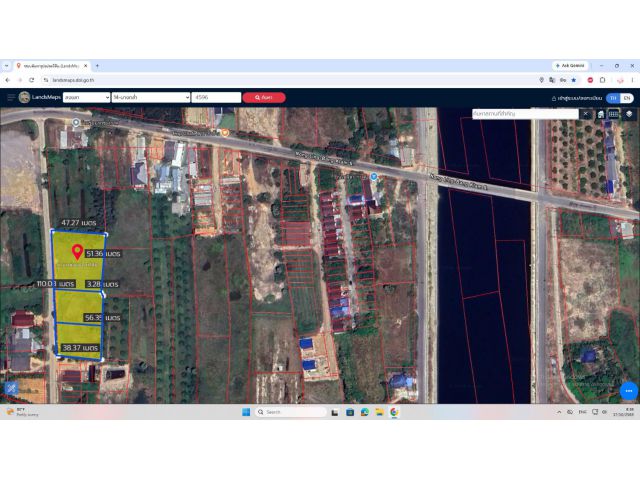Reload the browser page

[x=31, y=80]
